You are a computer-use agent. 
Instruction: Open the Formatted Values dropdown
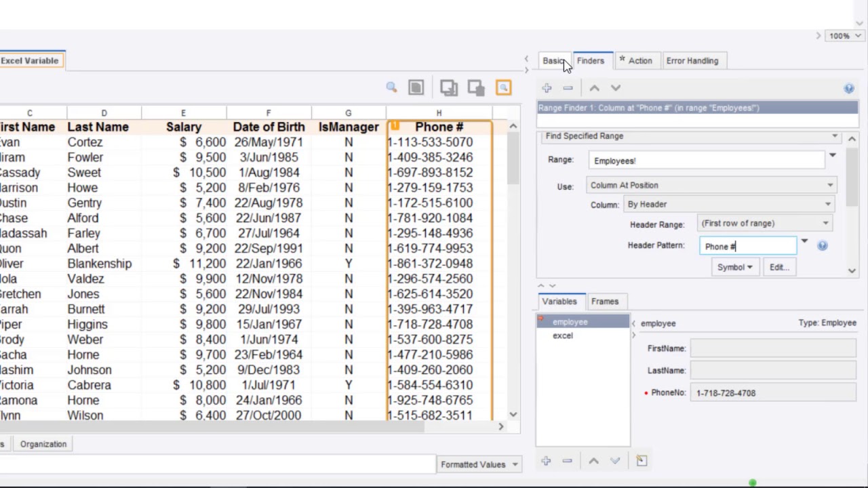[479, 464]
